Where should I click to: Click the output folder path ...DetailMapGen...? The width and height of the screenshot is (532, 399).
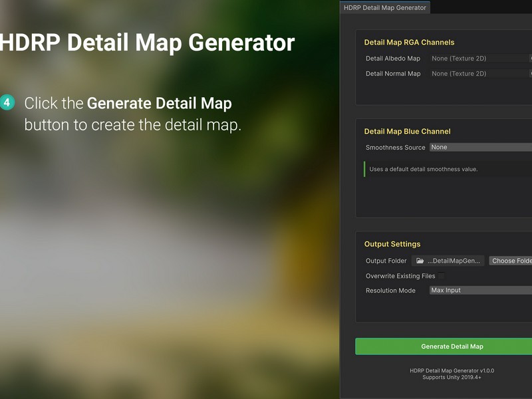coord(454,261)
